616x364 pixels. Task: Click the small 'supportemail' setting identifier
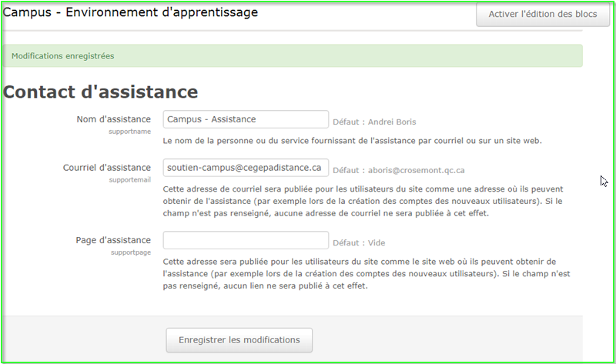pyautogui.click(x=129, y=180)
